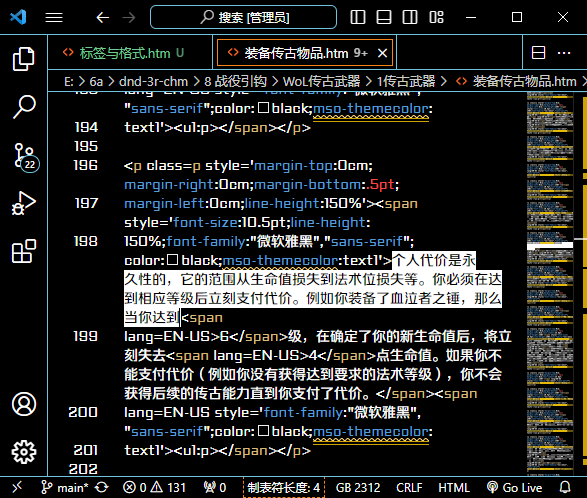Open the Search view in activity bar

tap(24, 107)
